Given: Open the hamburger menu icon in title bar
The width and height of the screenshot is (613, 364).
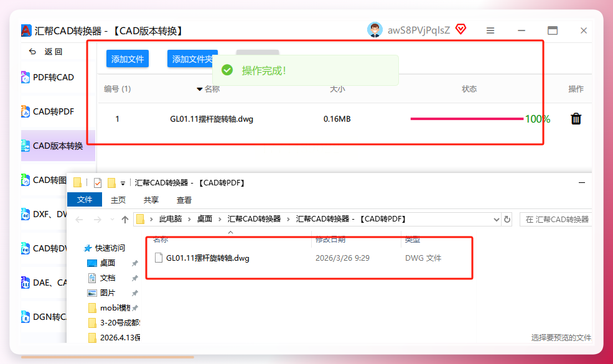Looking at the screenshot, I should 490,30.
